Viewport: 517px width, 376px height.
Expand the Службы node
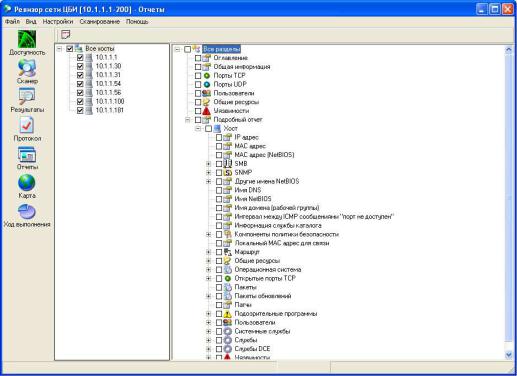coord(209,340)
